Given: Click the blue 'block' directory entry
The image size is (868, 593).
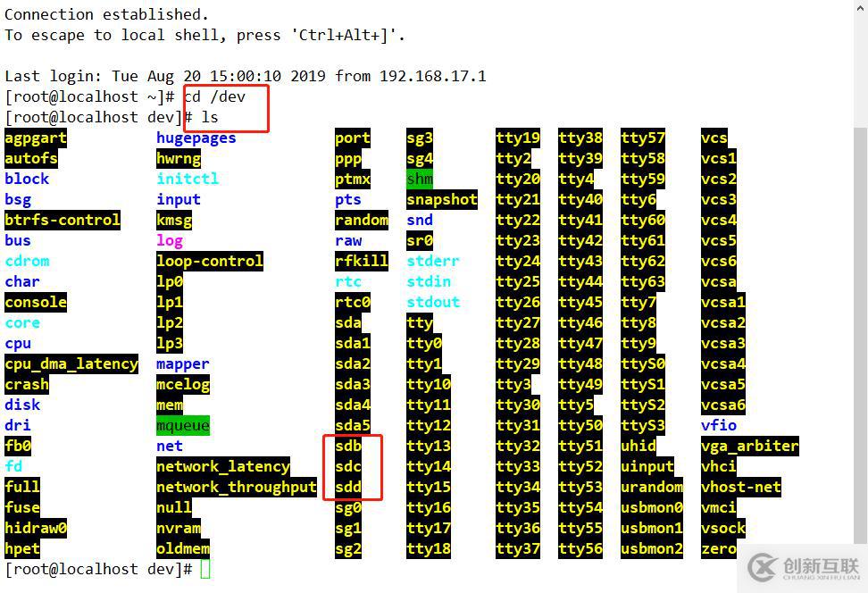Looking at the screenshot, I should (x=27, y=179).
